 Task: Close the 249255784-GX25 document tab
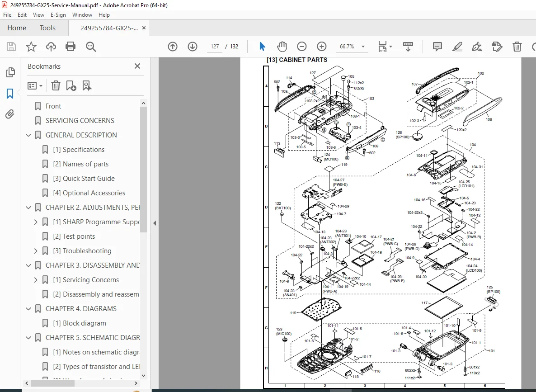click(x=144, y=28)
